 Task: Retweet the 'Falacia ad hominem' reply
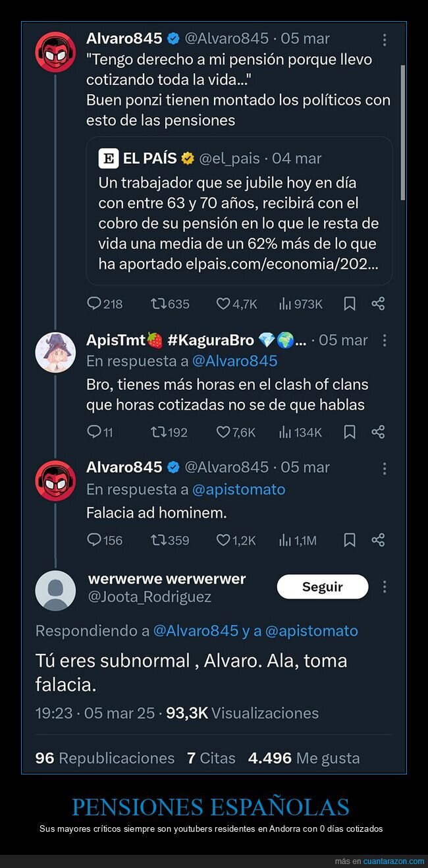click(x=159, y=540)
